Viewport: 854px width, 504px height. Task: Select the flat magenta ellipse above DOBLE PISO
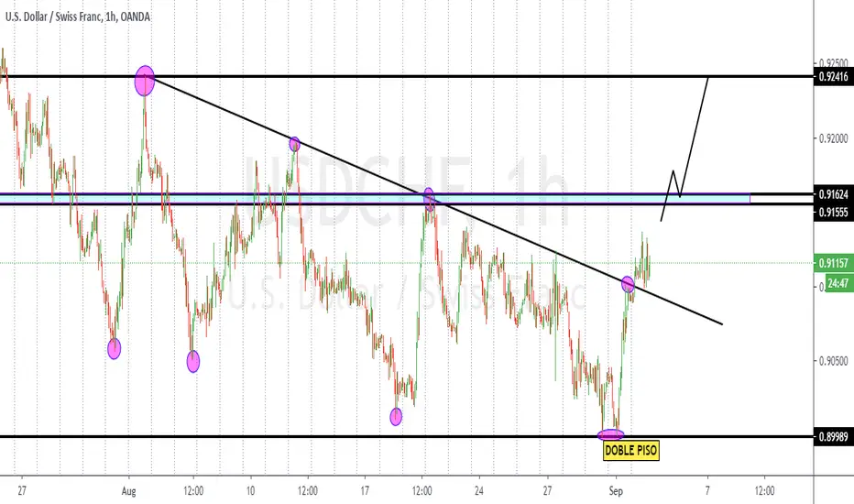[610, 434]
